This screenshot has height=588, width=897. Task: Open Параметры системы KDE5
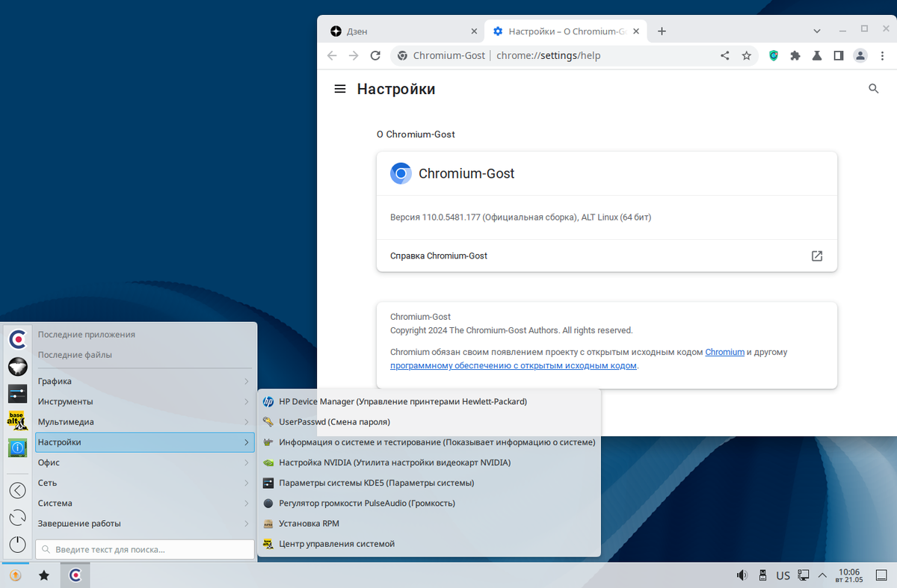429,483
